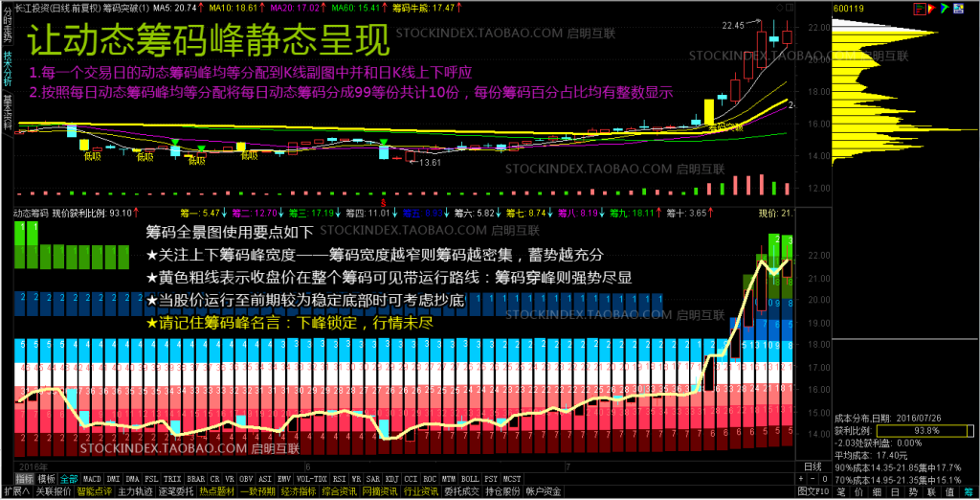Viewport: 980px width, 500px height.
Task: Open the 行业资讯 tab
Action: point(421,492)
